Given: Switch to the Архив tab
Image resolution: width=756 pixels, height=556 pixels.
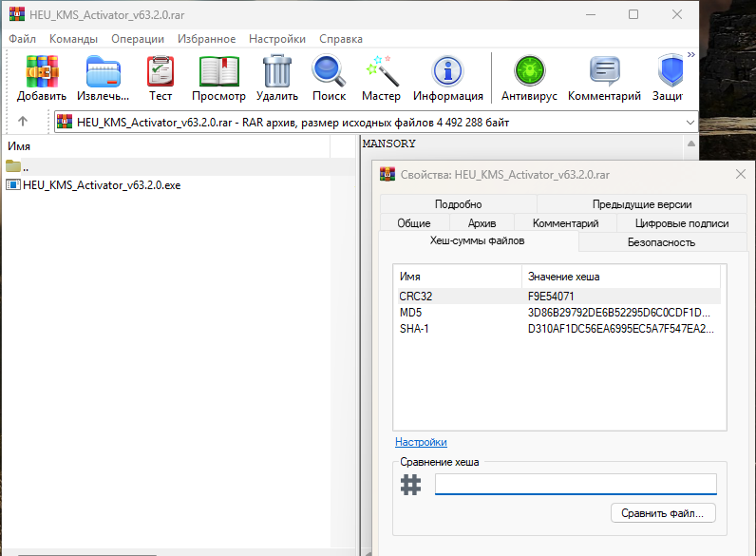Looking at the screenshot, I should click(482, 223).
